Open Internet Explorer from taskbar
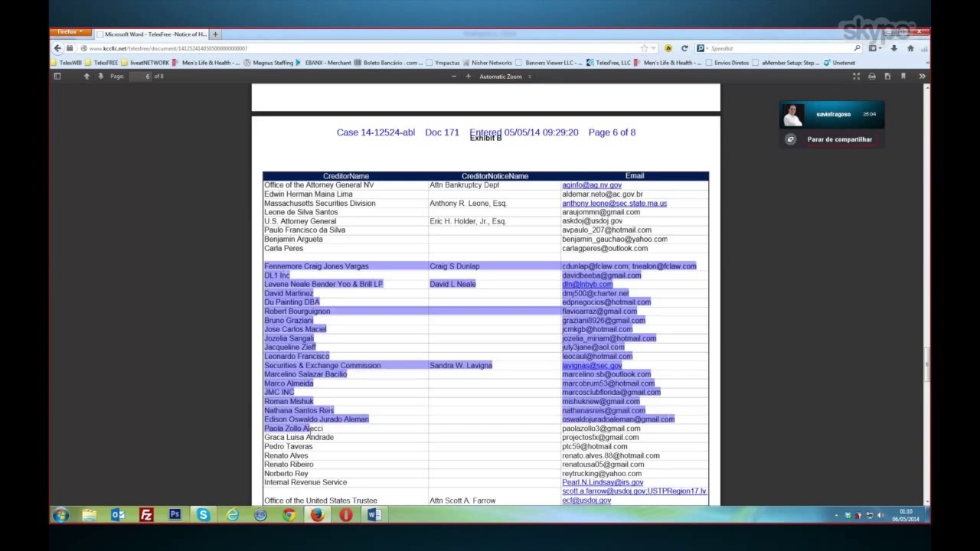 (232, 515)
